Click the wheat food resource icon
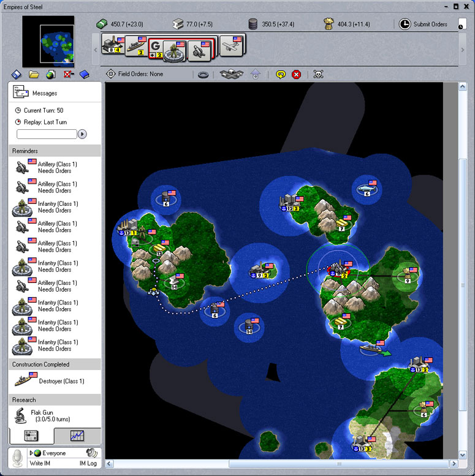Image resolution: width=475 pixels, height=476 pixels. [x=329, y=24]
